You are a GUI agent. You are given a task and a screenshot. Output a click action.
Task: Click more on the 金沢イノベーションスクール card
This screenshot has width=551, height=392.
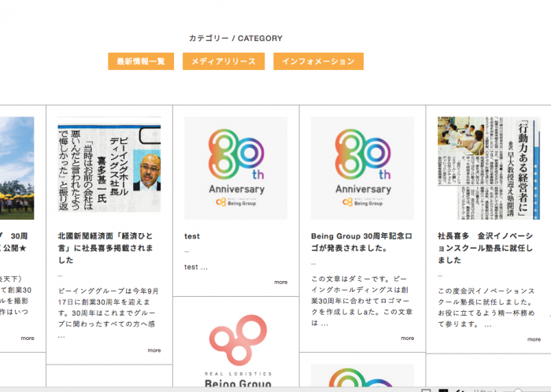(x=534, y=339)
